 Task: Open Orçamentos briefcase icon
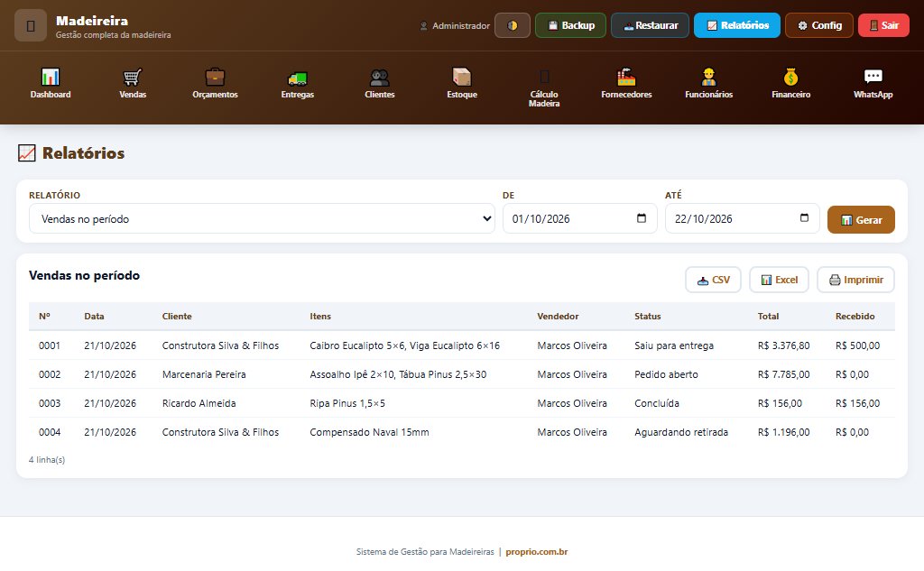click(215, 77)
